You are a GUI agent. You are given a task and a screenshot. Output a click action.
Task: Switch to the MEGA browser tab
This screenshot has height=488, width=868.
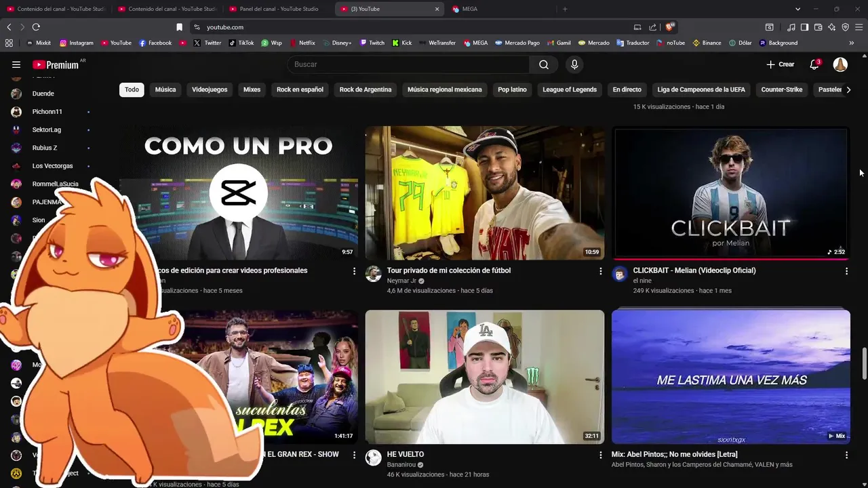coord(469,9)
